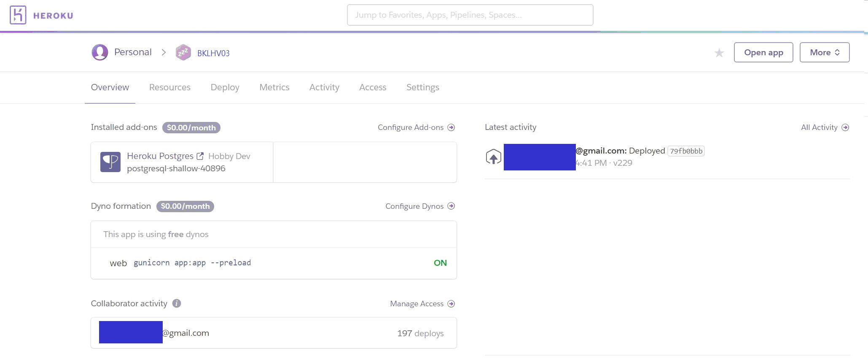Select the Overview tab

pyautogui.click(x=110, y=87)
